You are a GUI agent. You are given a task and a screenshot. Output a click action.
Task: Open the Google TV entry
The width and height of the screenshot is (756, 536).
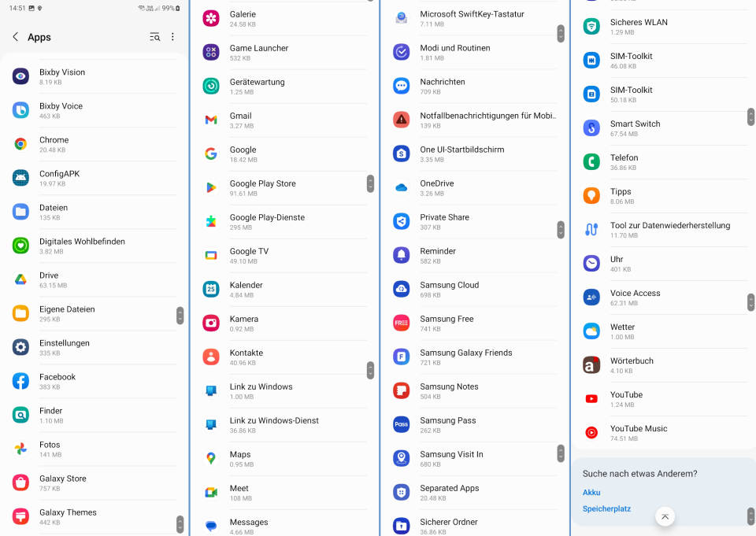[284, 256]
